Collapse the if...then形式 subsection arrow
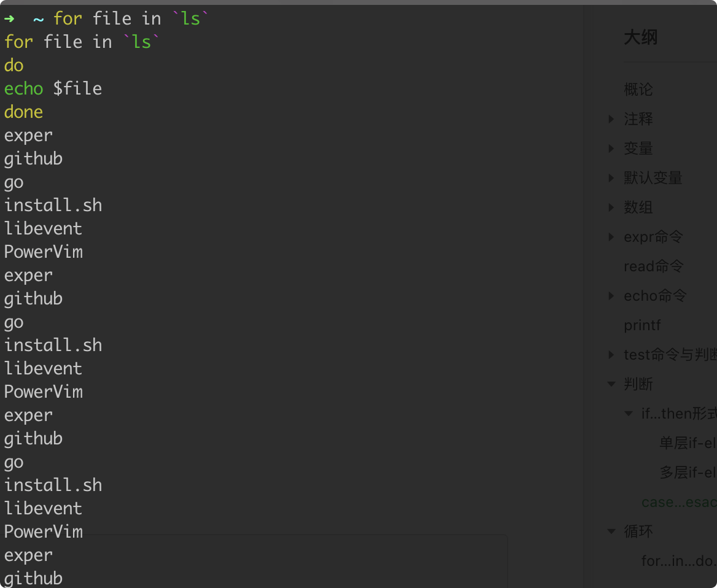This screenshot has width=717, height=588. (x=629, y=414)
